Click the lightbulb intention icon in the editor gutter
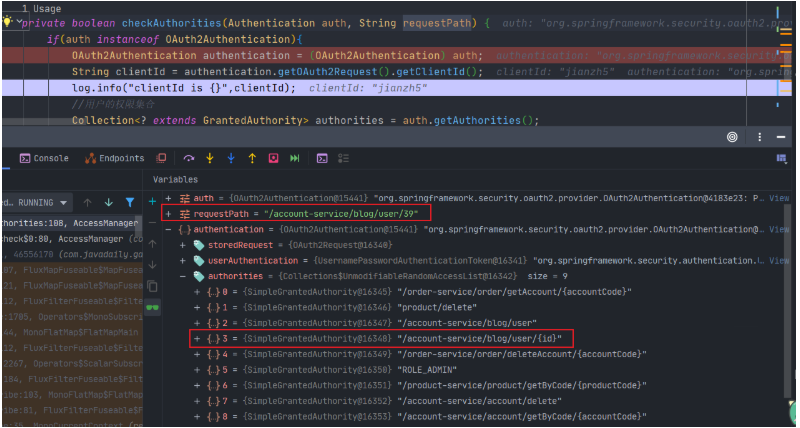Screen dimensions: 800x428 (7, 21)
